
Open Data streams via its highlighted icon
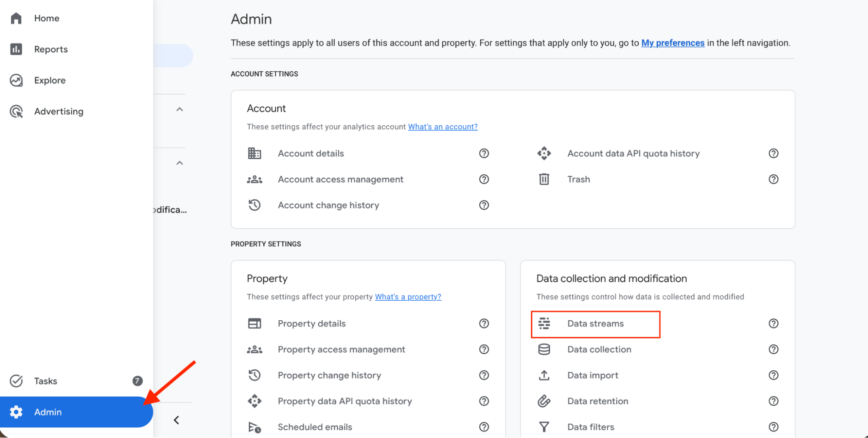coord(544,323)
